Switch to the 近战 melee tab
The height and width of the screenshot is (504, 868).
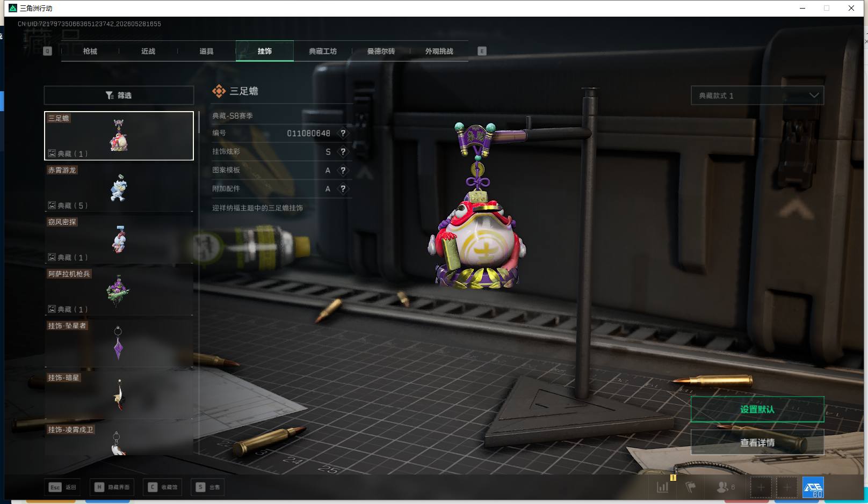(x=148, y=51)
